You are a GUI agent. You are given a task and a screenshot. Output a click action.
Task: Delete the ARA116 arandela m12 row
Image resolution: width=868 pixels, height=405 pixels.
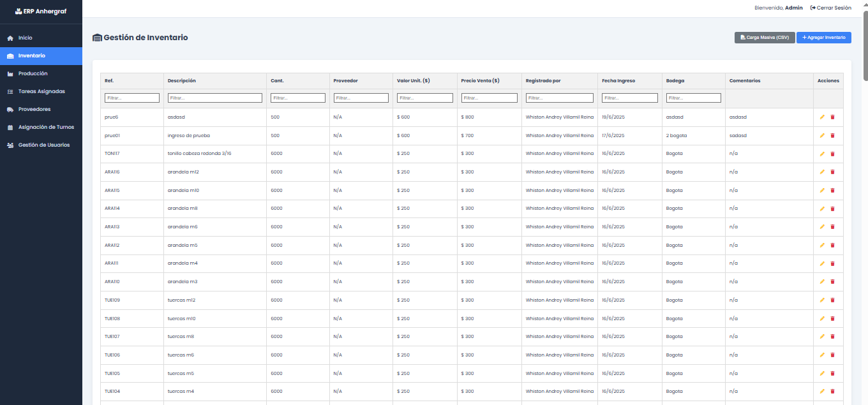pos(832,172)
